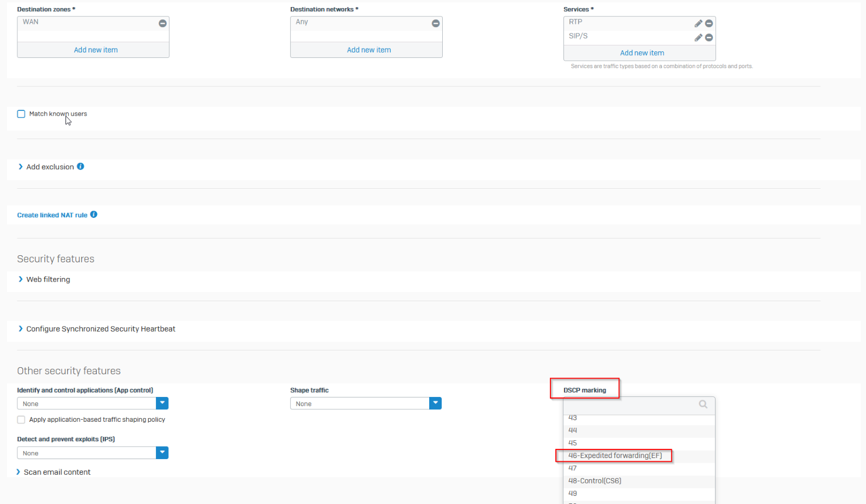Open the App control dropdown
The height and width of the screenshot is (504, 866).
pyautogui.click(x=162, y=403)
